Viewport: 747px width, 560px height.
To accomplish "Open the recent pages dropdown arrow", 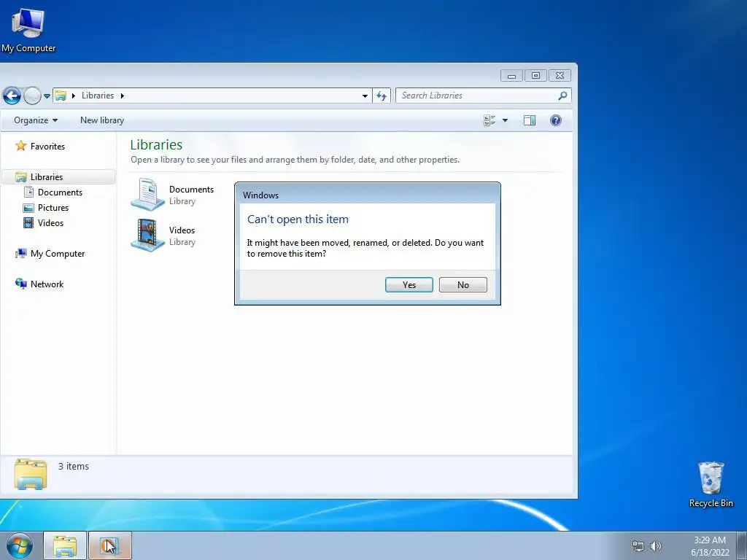I will pyautogui.click(x=47, y=96).
